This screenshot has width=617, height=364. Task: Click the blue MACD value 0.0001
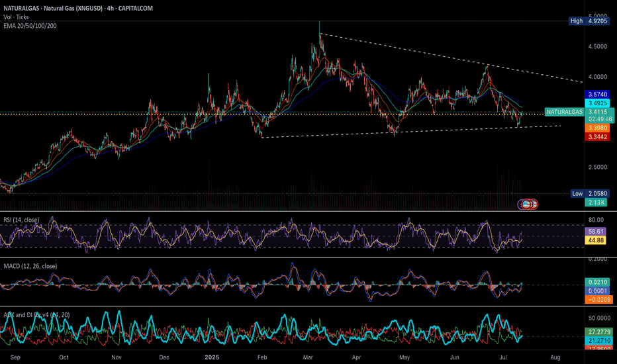tap(598, 291)
